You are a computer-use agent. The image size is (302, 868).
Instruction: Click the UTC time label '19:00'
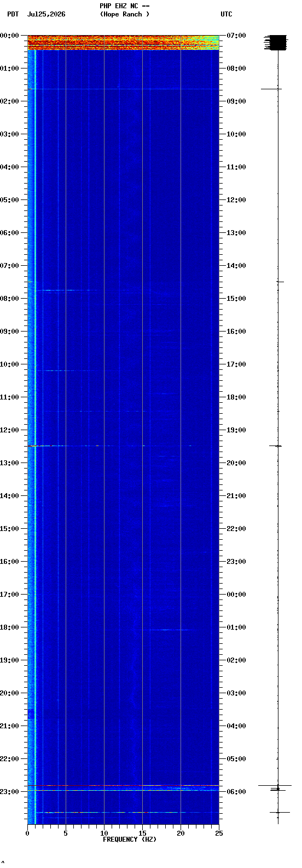[236, 430]
